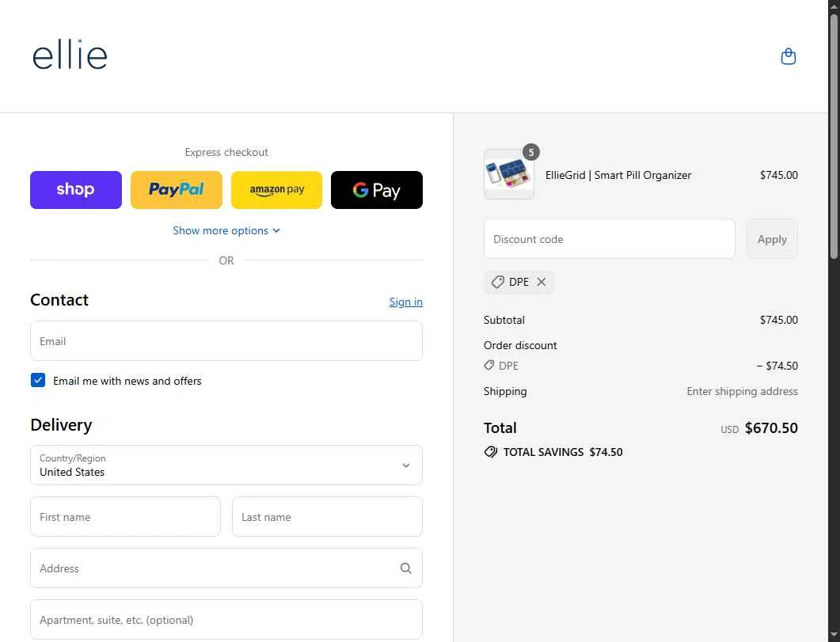Open the shopping bag cart icon

(788, 56)
